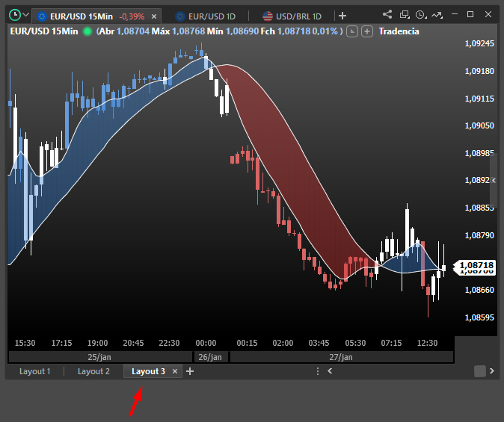504x422 pixels.
Task: Open the three-dot layout options menu
Action: pyautogui.click(x=318, y=371)
